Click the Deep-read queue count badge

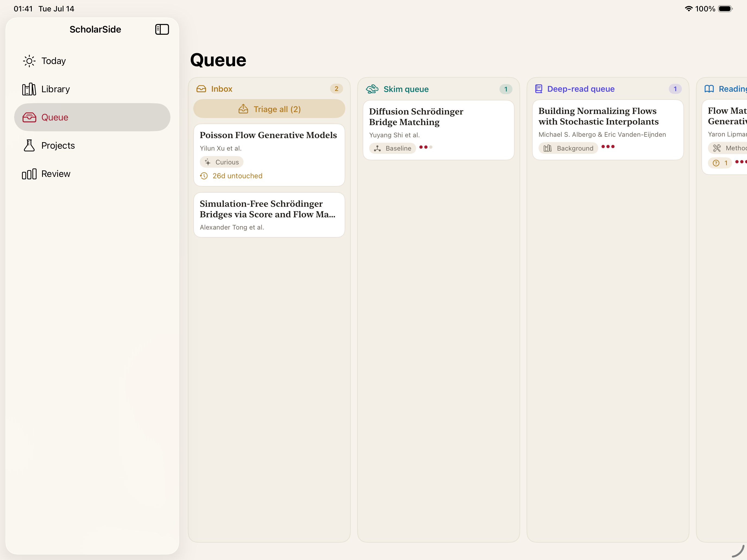(x=675, y=89)
